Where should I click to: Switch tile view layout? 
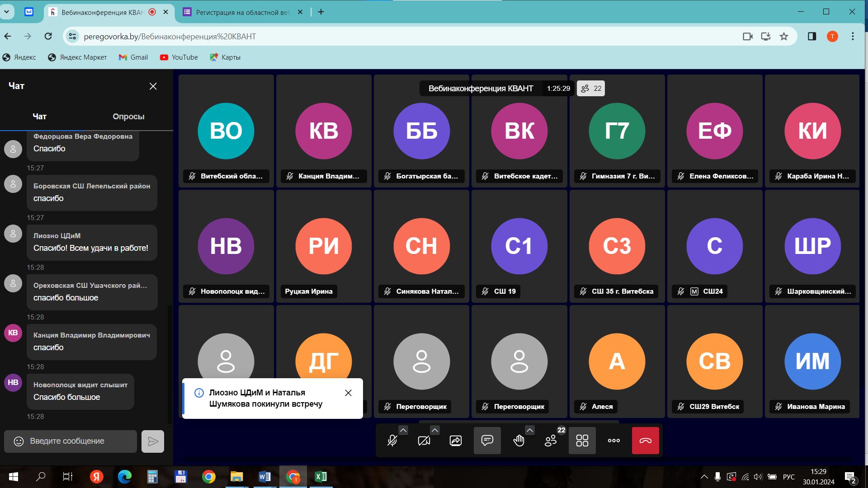pos(582,441)
